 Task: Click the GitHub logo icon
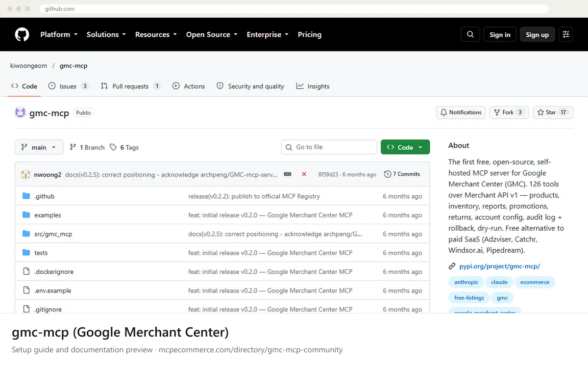tap(22, 34)
